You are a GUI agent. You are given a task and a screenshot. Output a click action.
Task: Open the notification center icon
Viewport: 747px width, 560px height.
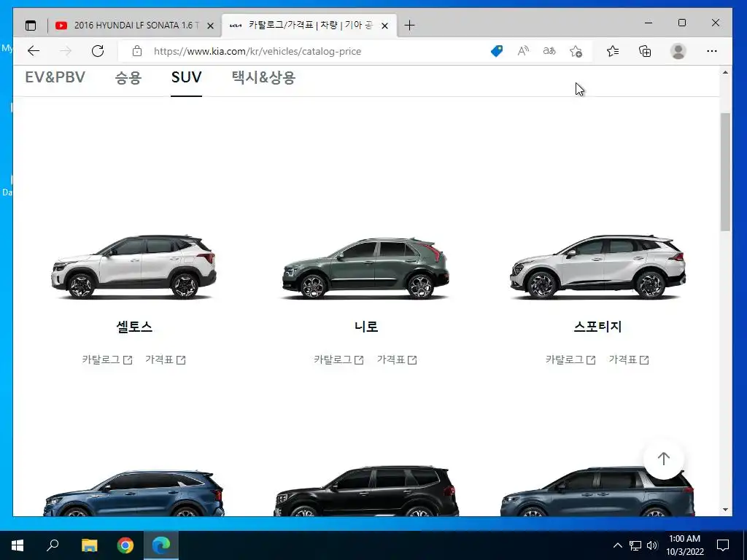pyautogui.click(x=723, y=545)
